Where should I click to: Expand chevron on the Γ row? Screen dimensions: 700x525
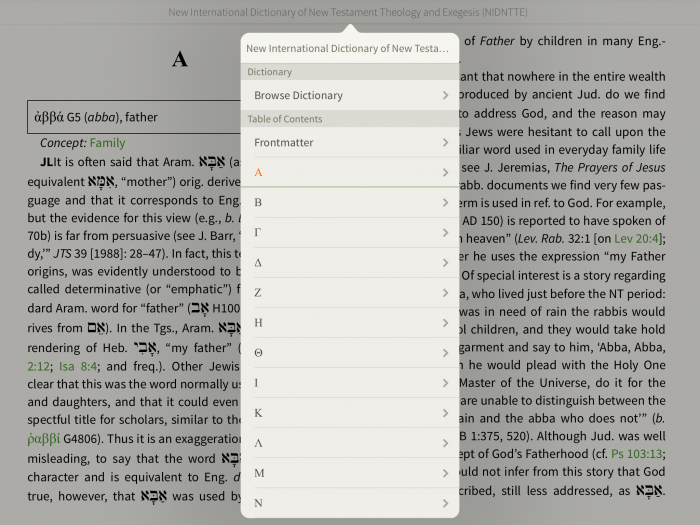click(445, 233)
